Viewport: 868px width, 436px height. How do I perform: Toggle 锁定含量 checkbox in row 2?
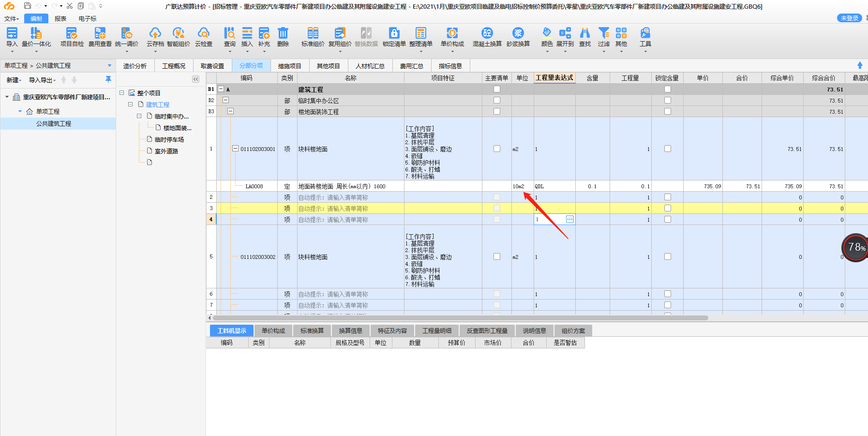point(668,197)
